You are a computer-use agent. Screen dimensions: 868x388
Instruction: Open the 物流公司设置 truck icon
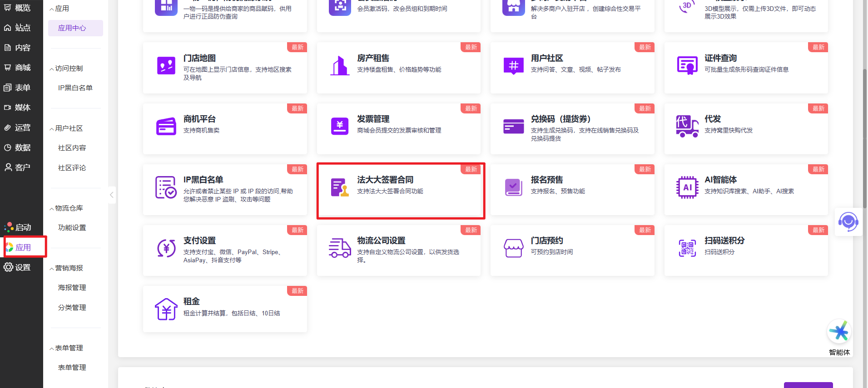(340, 248)
